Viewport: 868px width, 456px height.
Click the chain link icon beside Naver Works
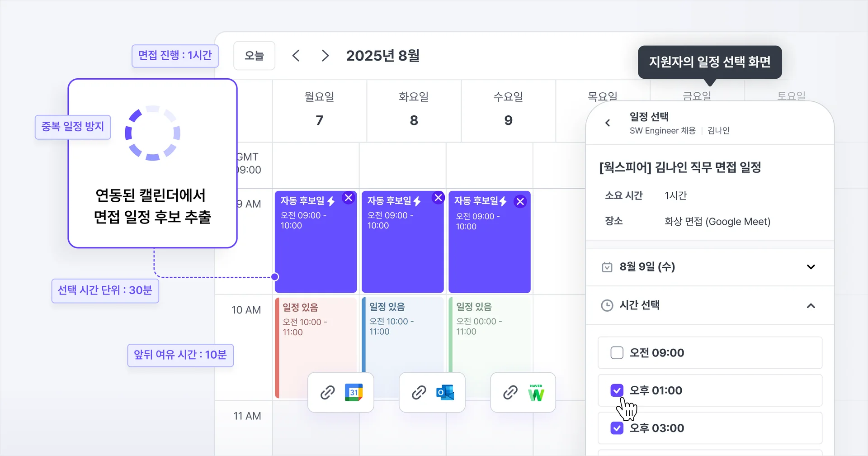(510, 393)
